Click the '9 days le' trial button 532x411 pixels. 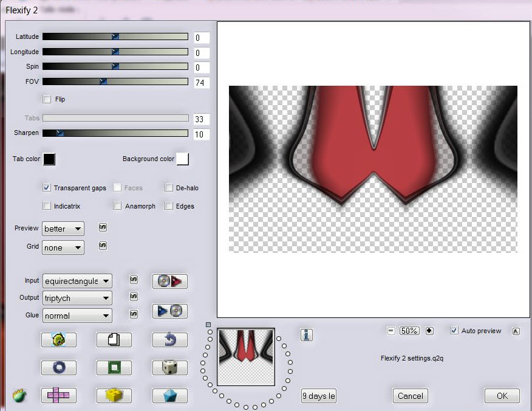point(319,396)
